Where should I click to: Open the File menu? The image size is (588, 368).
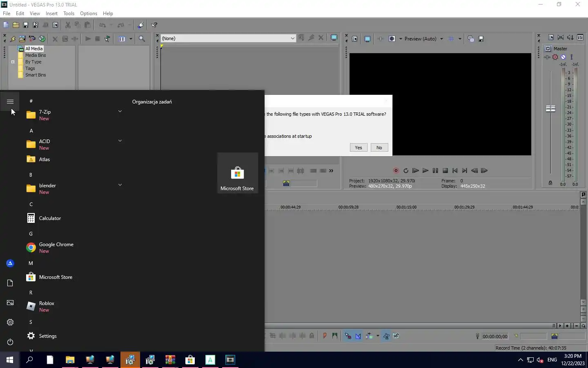pos(7,13)
